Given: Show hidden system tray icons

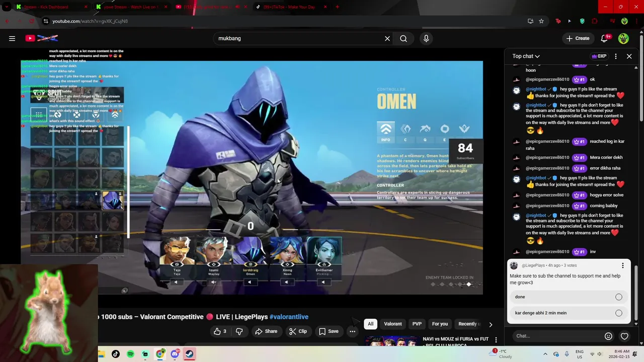Looking at the screenshot, I should (545, 354).
